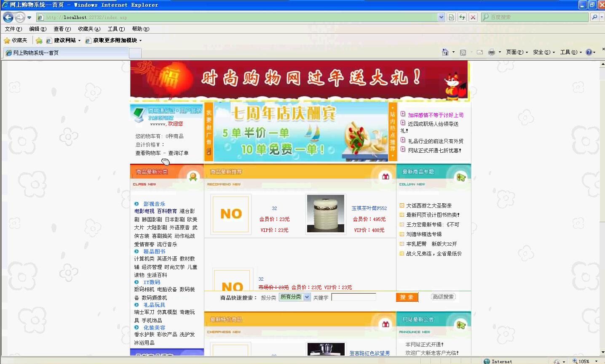Open the 安全(S) command bar menu
The height and width of the screenshot is (364, 605).
coord(544,52)
